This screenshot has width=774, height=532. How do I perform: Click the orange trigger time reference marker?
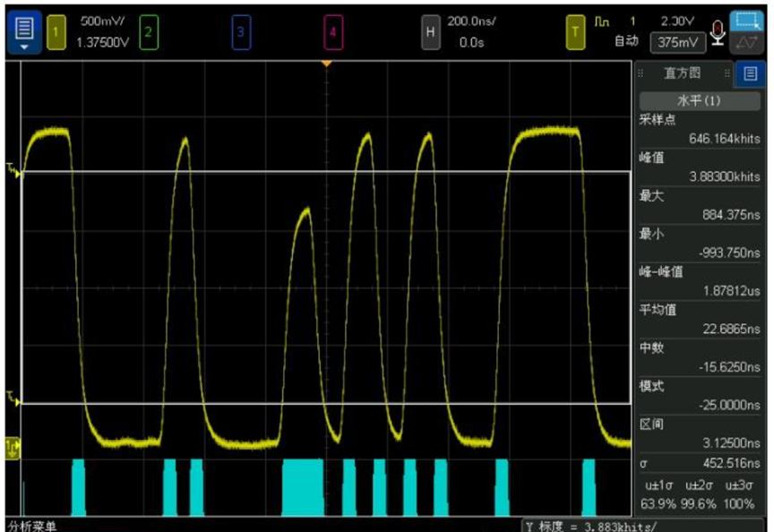(x=326, y=64)
